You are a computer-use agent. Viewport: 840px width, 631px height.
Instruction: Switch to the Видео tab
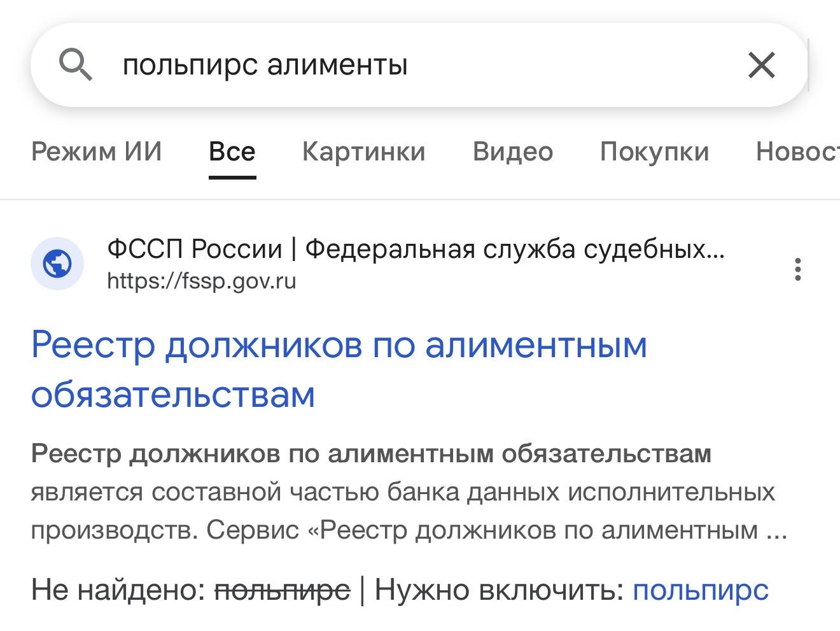pos(512,152)
